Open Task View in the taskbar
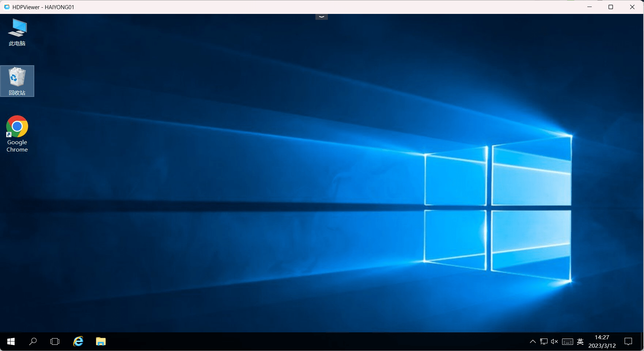This screenshot has width=644, height=351. pos(55,341)
